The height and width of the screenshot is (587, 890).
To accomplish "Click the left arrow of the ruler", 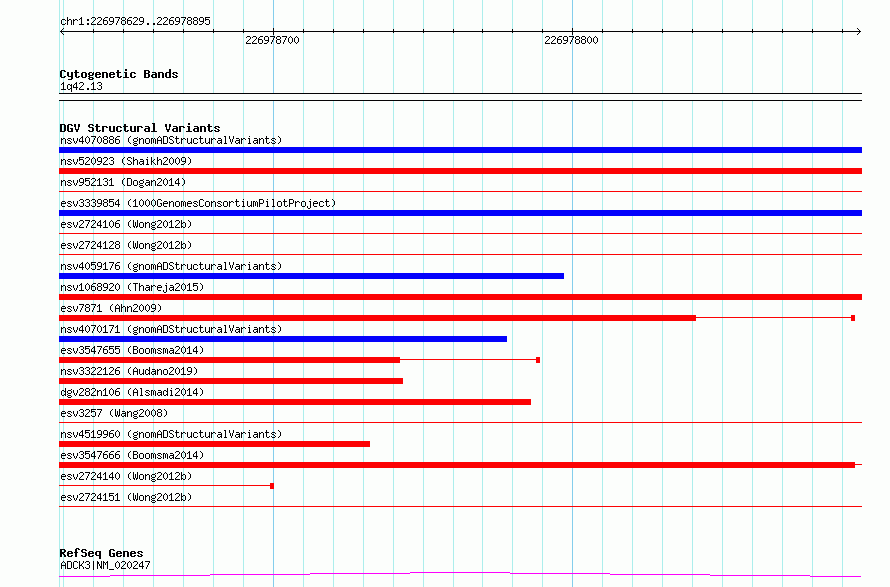I will pyautogui.click(x=62, y=31).
